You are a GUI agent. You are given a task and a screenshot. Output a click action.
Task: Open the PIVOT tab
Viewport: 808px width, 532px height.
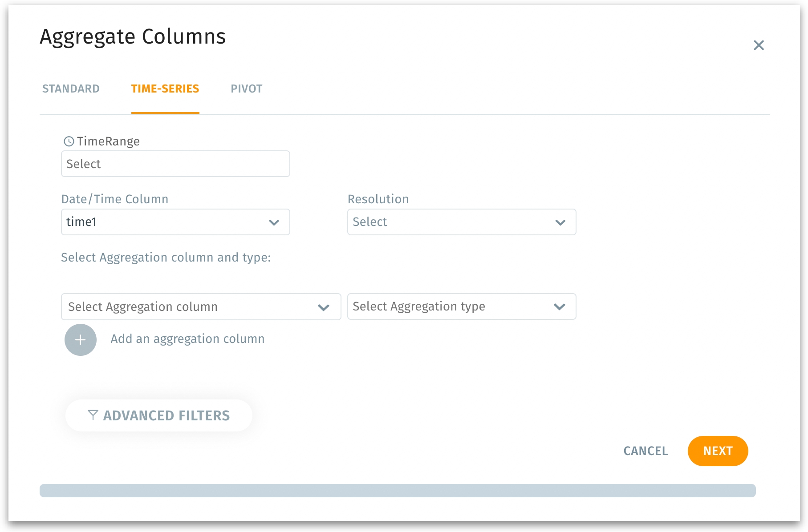coord(246,89)
